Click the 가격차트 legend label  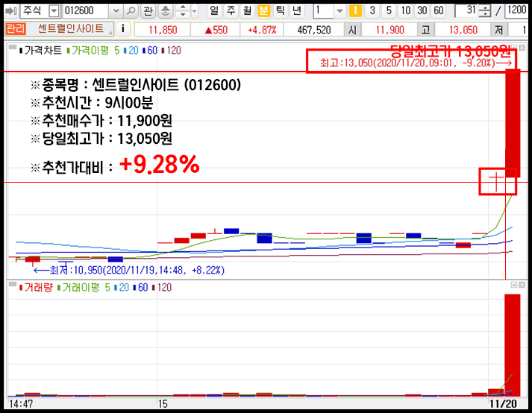[41, 51]
